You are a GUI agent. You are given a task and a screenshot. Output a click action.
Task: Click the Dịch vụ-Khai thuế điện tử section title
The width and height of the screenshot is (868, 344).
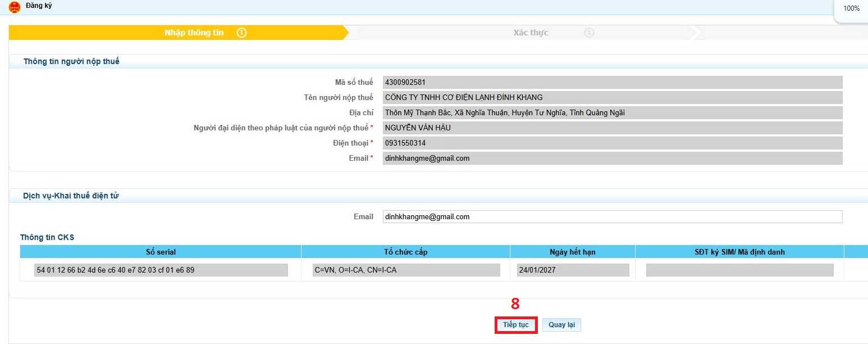point(71,196)
